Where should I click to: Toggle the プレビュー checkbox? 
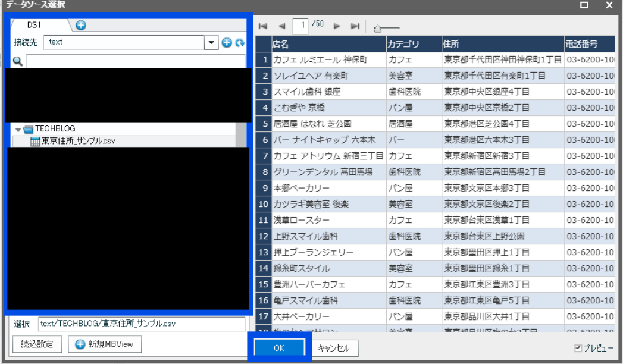pyautogui.click(x=578, y=349)
